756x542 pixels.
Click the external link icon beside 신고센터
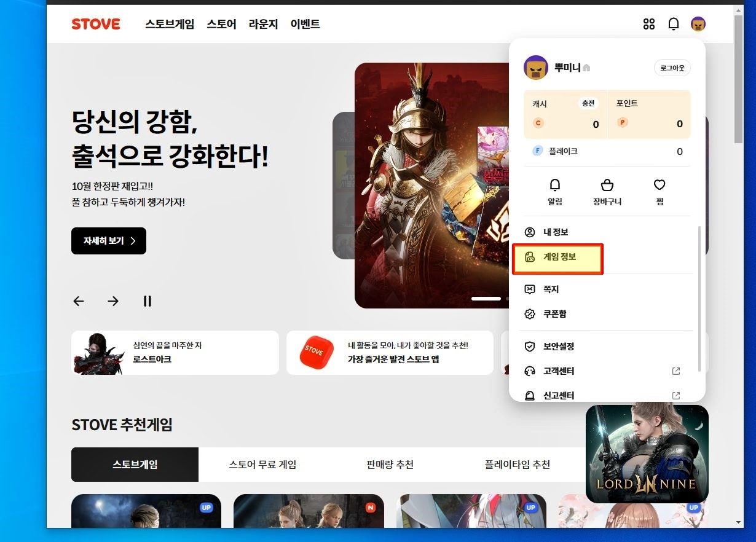676,396
